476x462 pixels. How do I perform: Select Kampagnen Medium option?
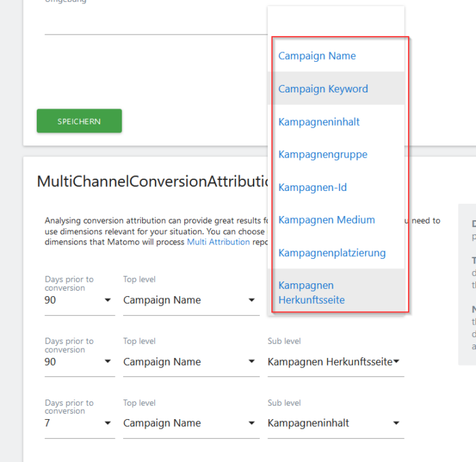[x=336, y=220]
